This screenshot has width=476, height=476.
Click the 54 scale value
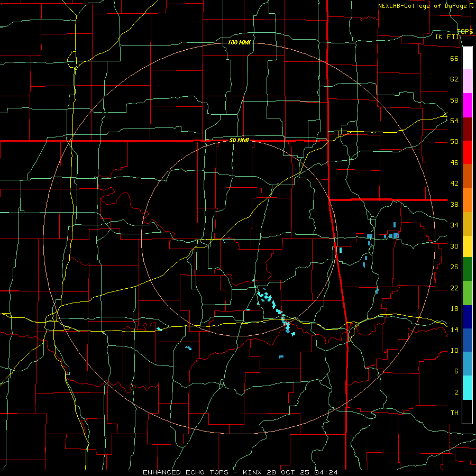point(454,121)
